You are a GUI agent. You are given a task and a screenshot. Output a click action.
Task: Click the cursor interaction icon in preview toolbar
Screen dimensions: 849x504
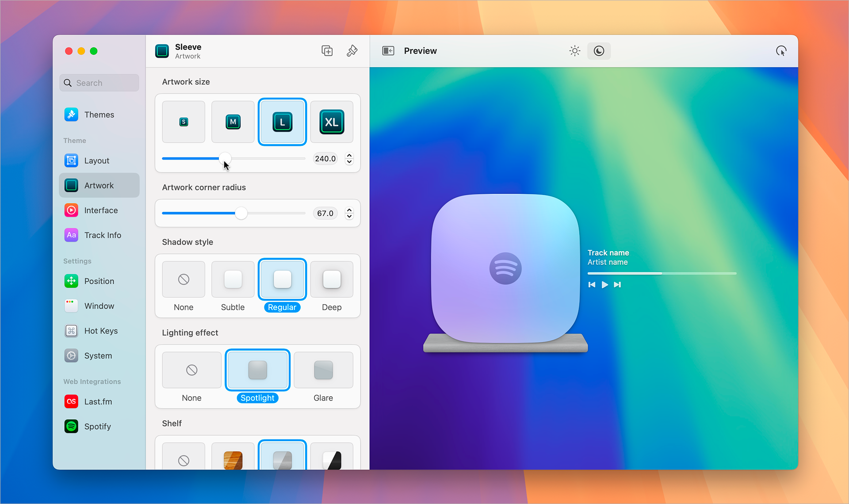(x=781, y=51)
